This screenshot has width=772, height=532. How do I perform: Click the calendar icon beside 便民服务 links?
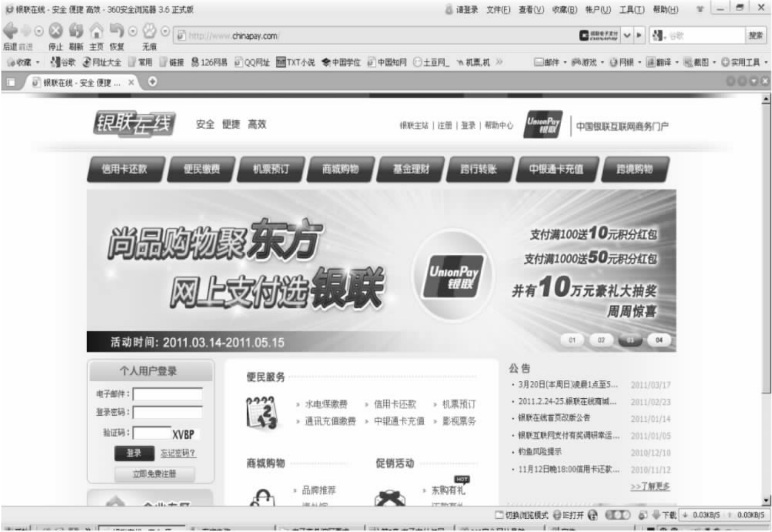(x=262, y=413)
